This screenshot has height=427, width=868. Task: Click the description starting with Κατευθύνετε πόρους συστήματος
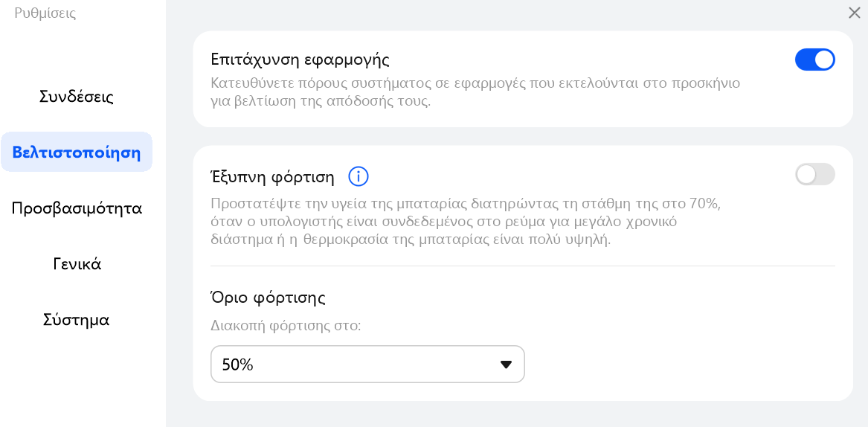click(x=475, y=93)
